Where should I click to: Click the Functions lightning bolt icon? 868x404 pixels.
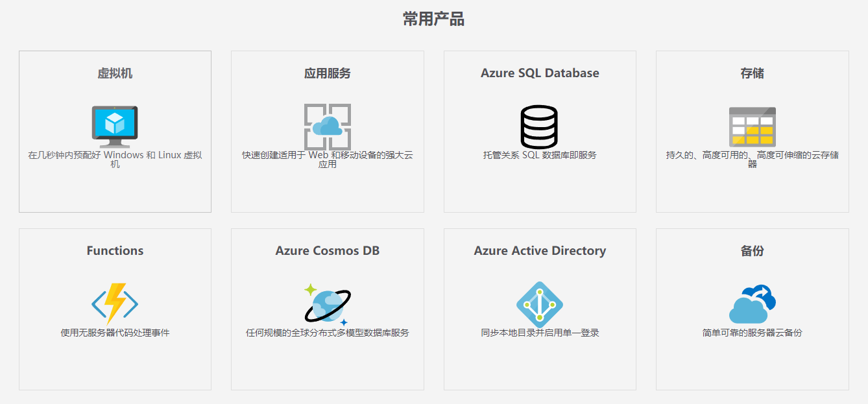click(115, 303)
